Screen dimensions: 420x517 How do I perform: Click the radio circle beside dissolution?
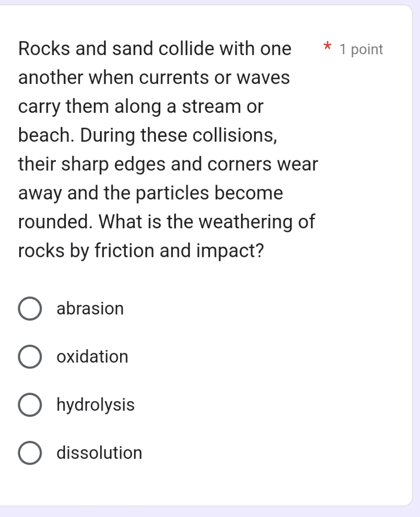pyautogui.click(x=30, y=453)
